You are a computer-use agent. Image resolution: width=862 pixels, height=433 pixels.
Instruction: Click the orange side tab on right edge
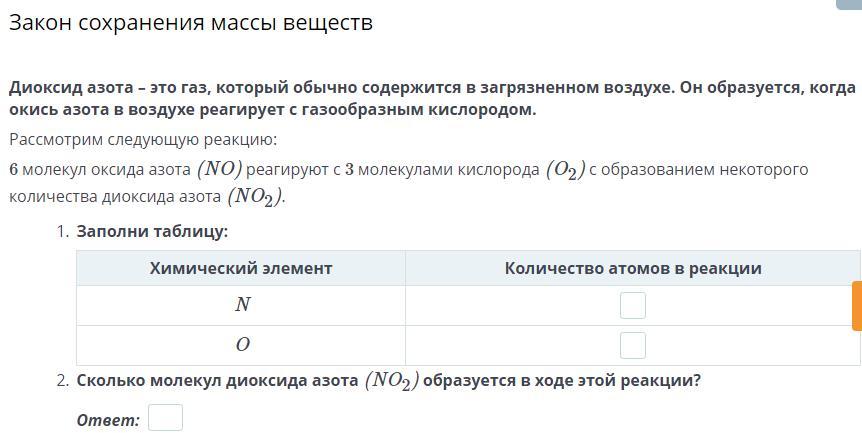pyautogui.click(x=857, y=306)
